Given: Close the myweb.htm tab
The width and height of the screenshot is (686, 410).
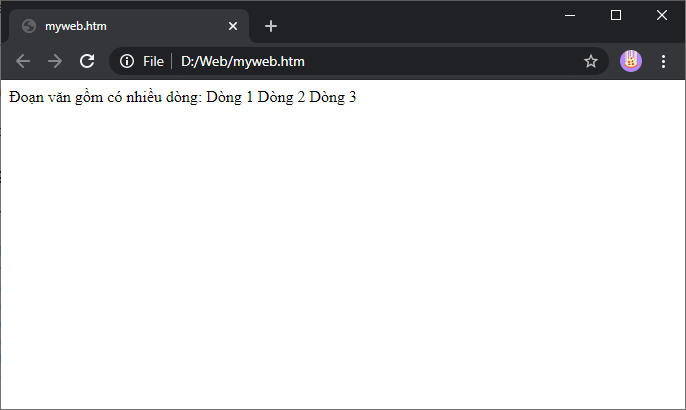Looking at the screenshot, I should (233, 26).
